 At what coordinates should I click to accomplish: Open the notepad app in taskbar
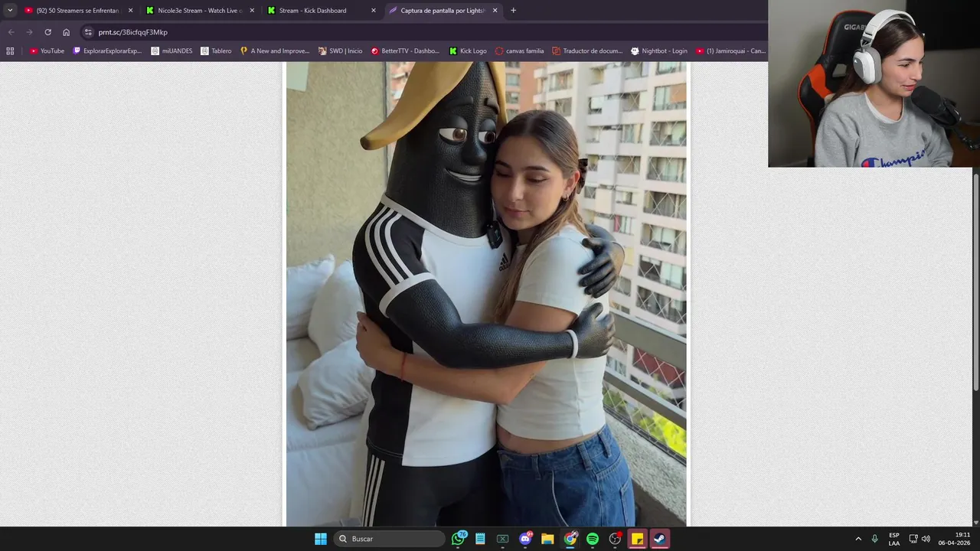[480, 539]
